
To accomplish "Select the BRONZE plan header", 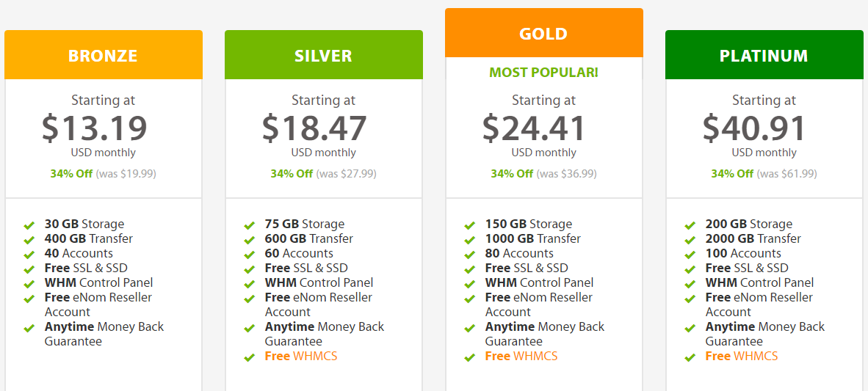I will point(104,55).
